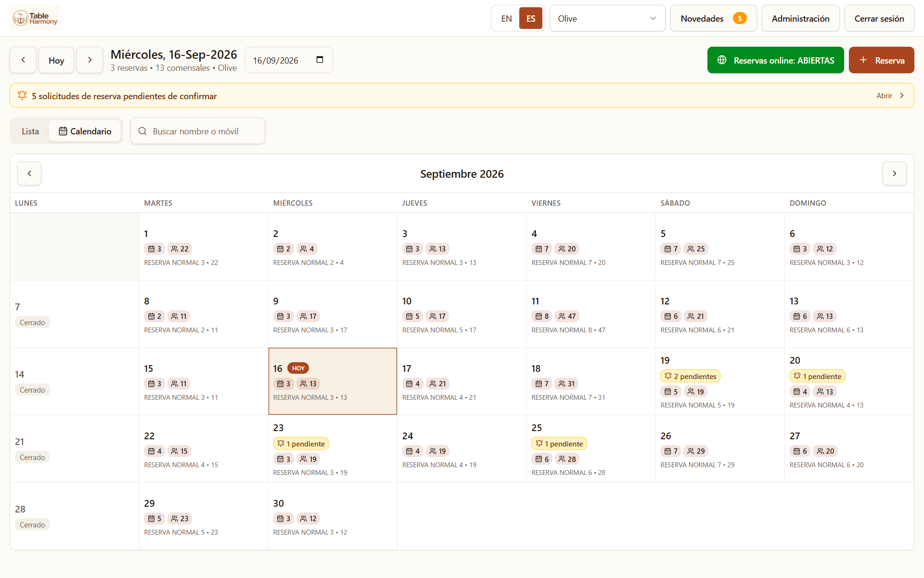
Task: Click the bell icon in 2 pendientes badge
Action: click(668, 376)
